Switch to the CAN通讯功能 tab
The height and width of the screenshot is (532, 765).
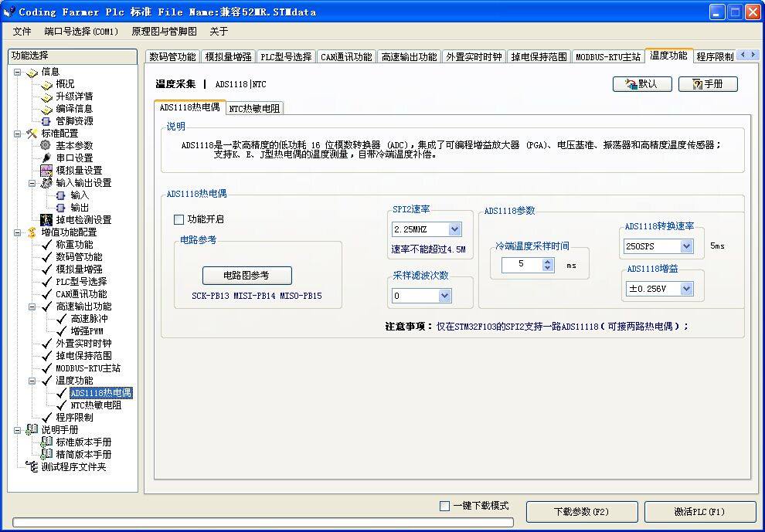point(346,56)
